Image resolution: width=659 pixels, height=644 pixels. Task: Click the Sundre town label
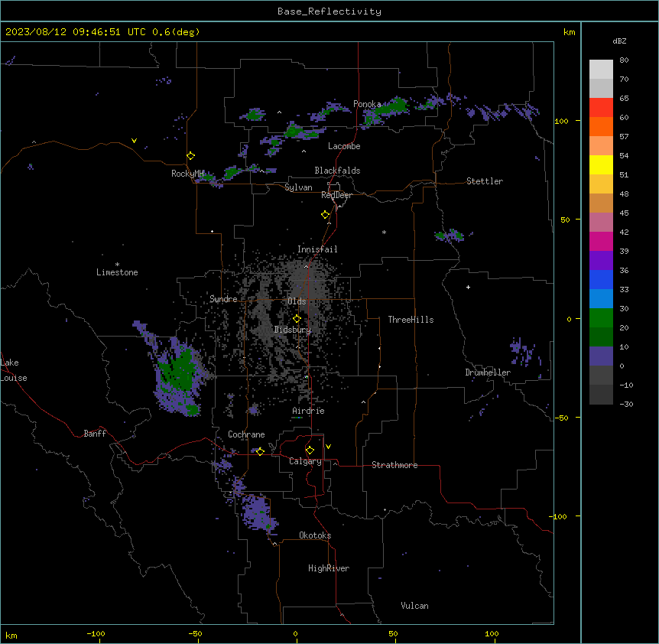(x=223, y=299)
